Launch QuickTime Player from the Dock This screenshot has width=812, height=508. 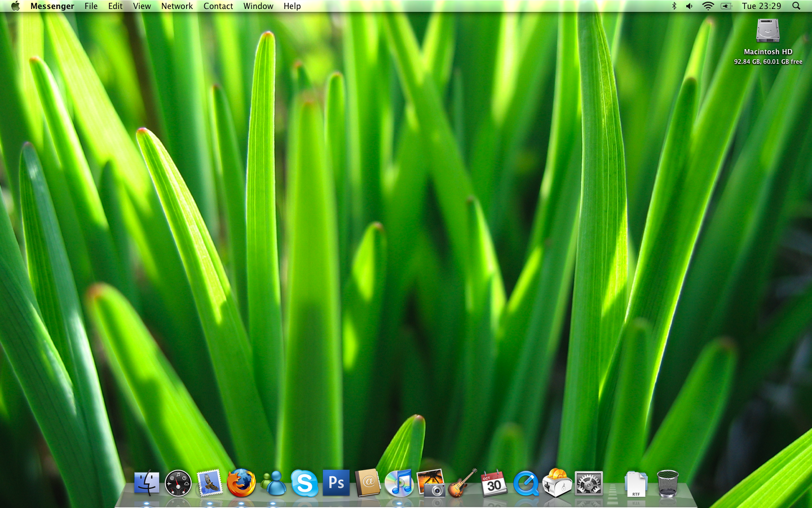526,484
